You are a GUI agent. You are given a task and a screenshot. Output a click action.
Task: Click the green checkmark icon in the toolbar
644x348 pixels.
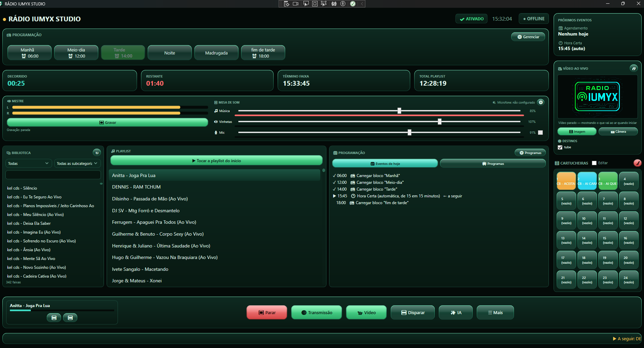pos(353,4)
